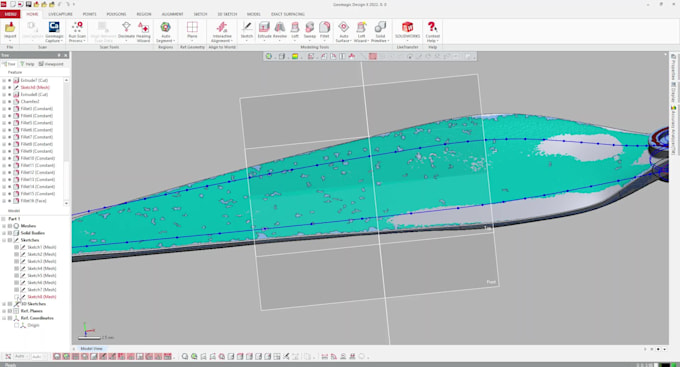This screenshot has height=367, width=680.
Task: Collapse the Ref. Coordinates node
Action: click(4, 318)
